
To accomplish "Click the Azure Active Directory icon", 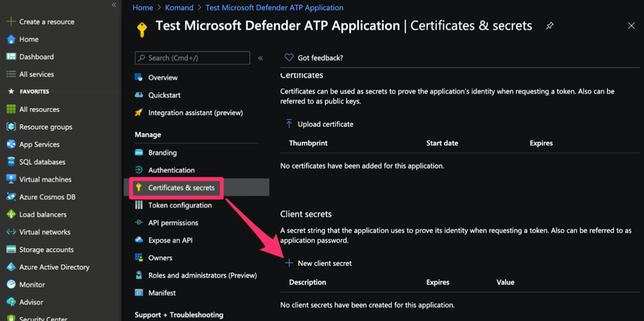I will coord(11,267).
